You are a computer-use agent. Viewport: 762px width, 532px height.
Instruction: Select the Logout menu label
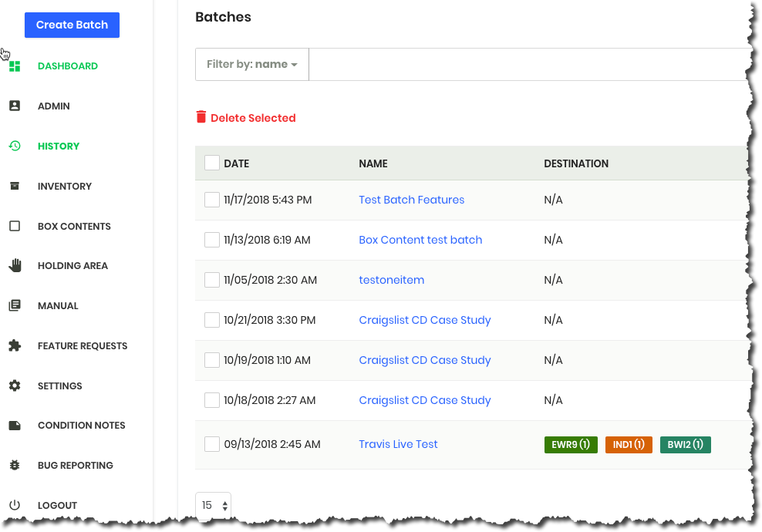[x=57, y=505]
